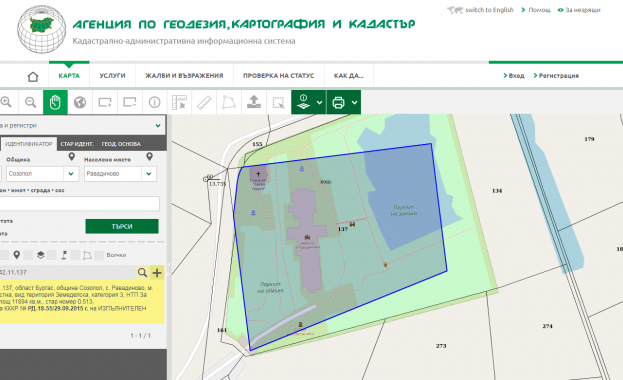Click the map pin next to Населено място

coord(149,157)
